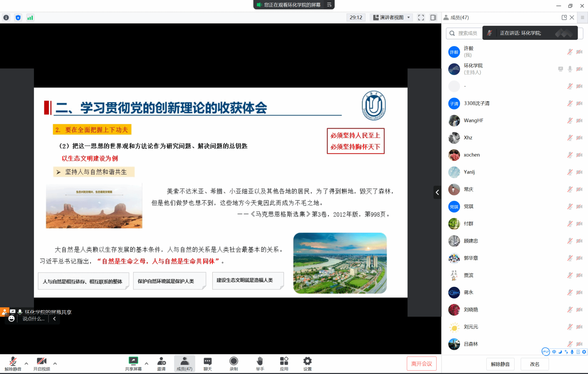Image resolution: width=588 pixels, height=374 pixels.
Task: Toggle the side panel layout icon
Action: click(433, 18)
